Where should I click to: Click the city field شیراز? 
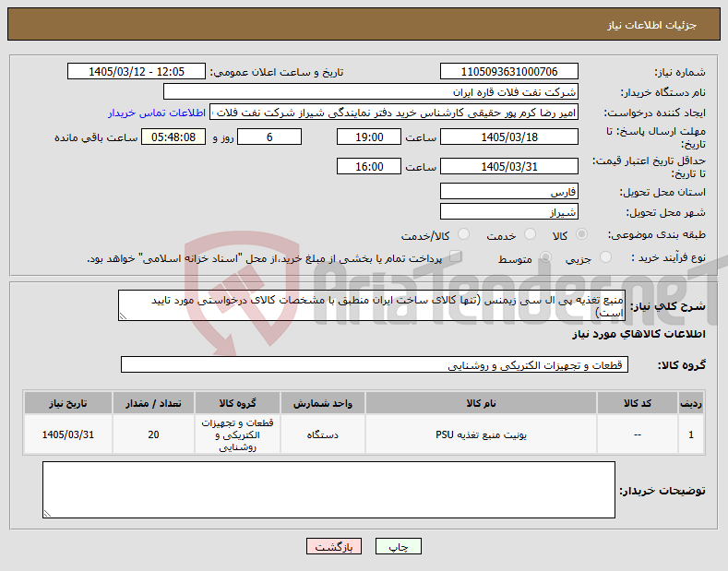(x=508, y=211)
